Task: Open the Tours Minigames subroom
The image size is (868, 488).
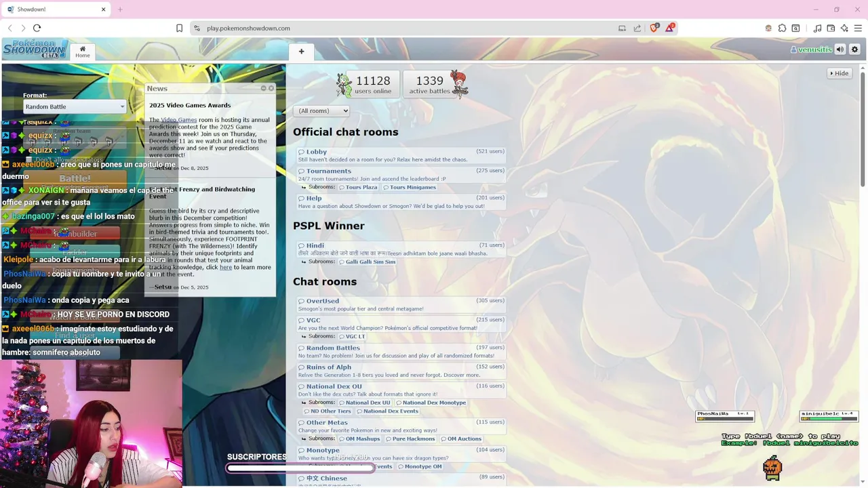Action: tap(410, 187)
